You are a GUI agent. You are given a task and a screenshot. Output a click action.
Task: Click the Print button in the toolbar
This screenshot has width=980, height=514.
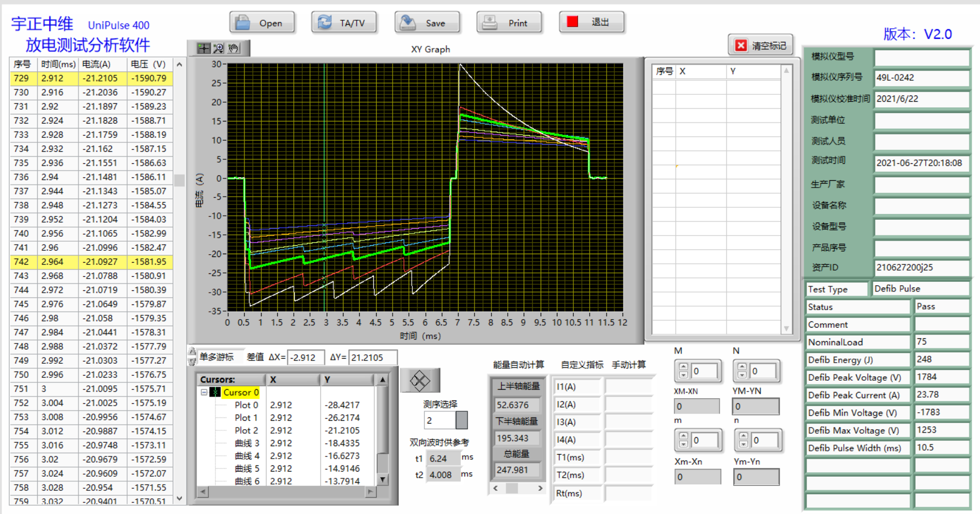pos(509,23)
